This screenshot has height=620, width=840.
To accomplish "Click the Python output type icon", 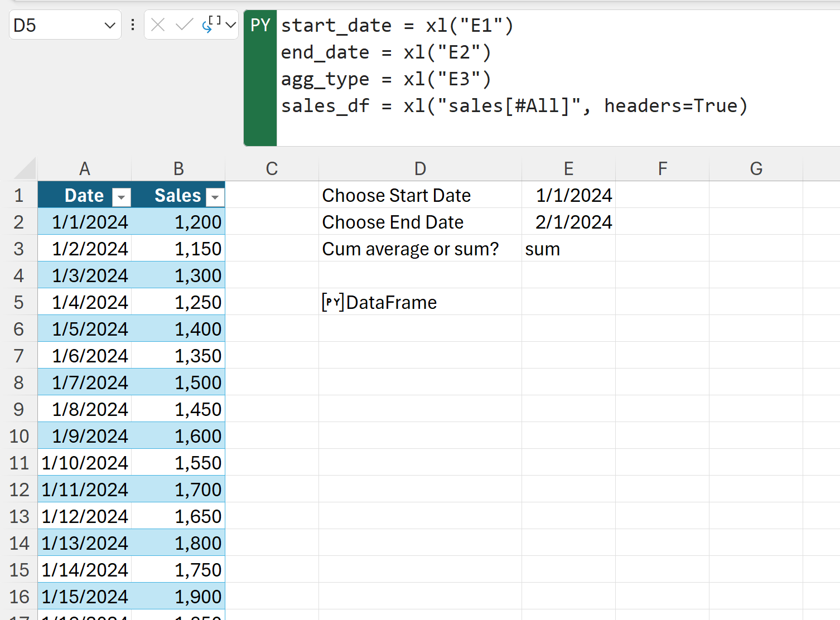I will tap(211, 25).
